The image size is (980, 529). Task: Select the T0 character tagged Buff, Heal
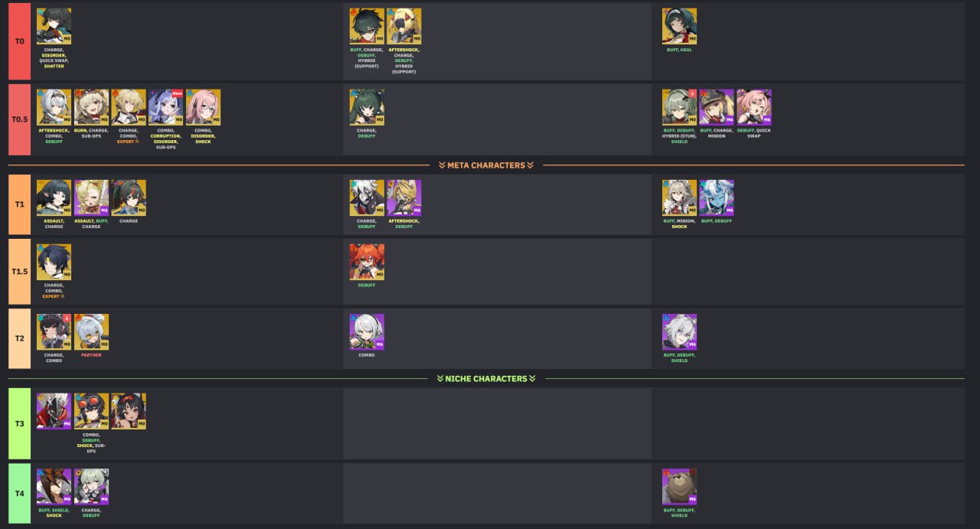pos(679,26)
